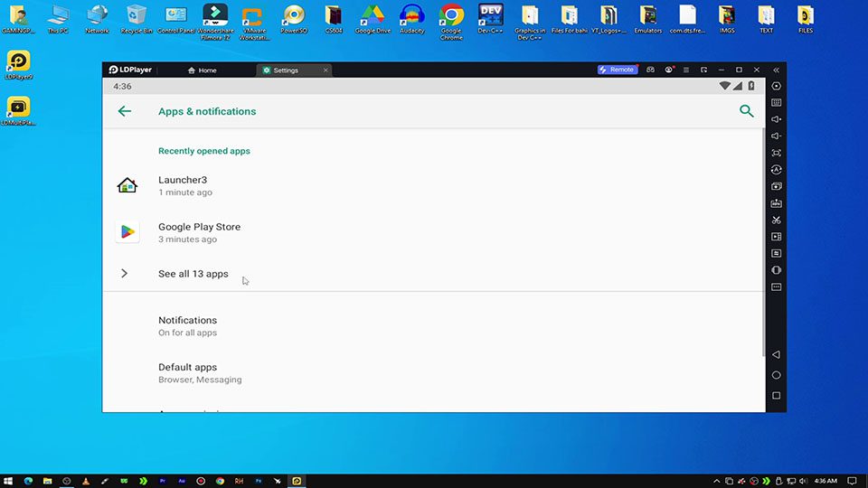
Task: Click the layered-page icon below the video recorder
Action: point(776,253)
